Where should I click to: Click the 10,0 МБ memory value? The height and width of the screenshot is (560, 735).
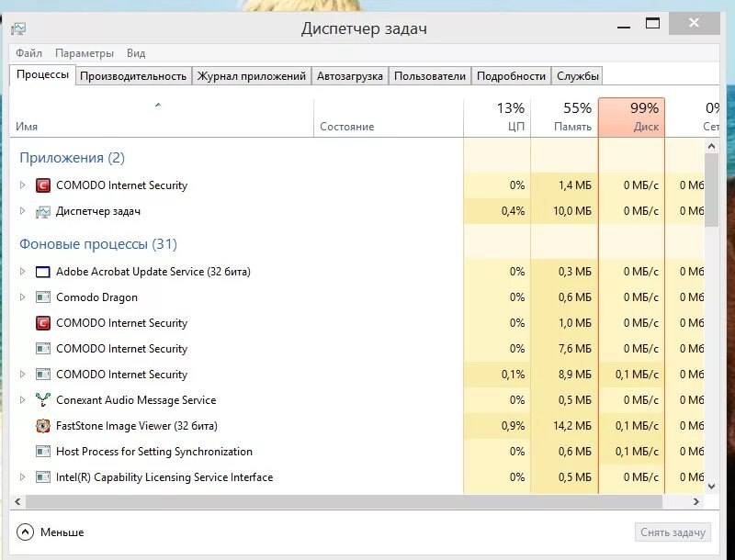click(572, 211)
